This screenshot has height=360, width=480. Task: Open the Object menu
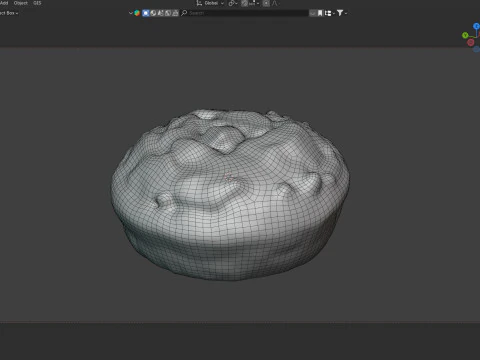point(21,3)
